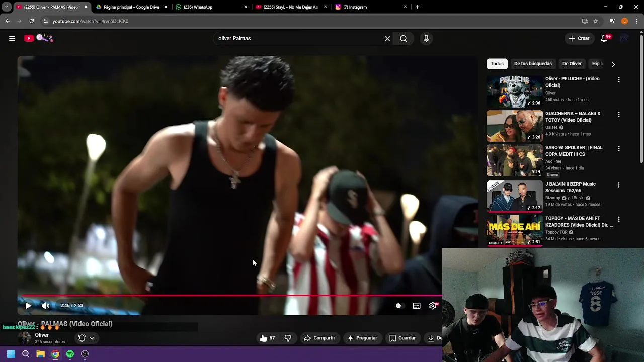Open the YouTube account avatar menu
The image size is (644, 362).
point(624,38)
